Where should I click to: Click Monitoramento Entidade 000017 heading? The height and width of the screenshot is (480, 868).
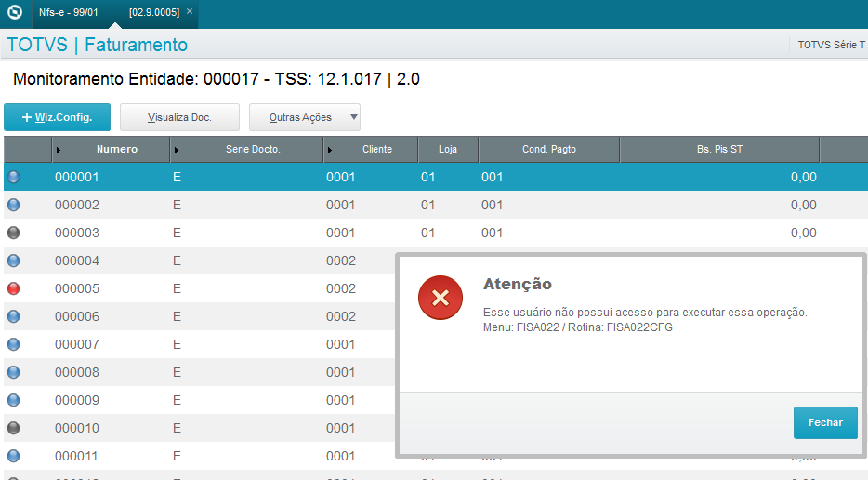click(217, 79)
